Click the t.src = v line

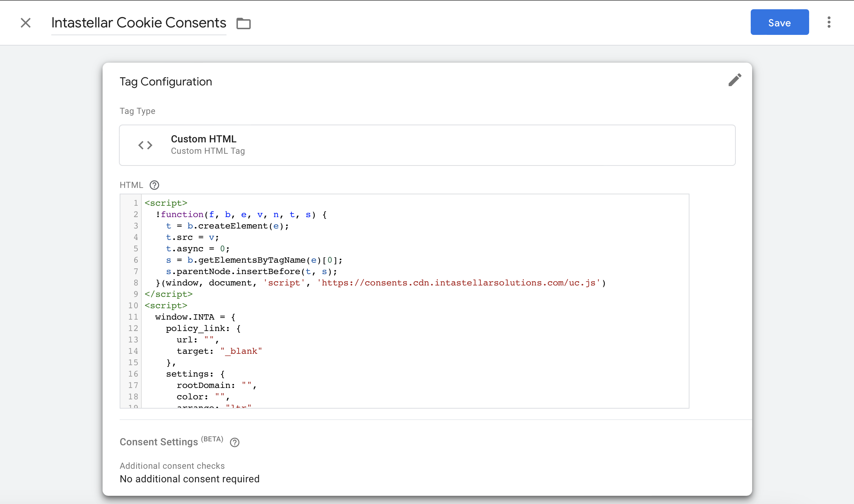[192, 237]
